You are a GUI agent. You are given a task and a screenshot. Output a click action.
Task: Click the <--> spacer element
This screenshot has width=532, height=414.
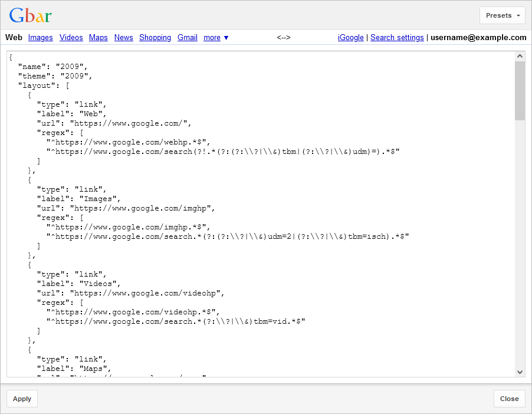(283, 37)
